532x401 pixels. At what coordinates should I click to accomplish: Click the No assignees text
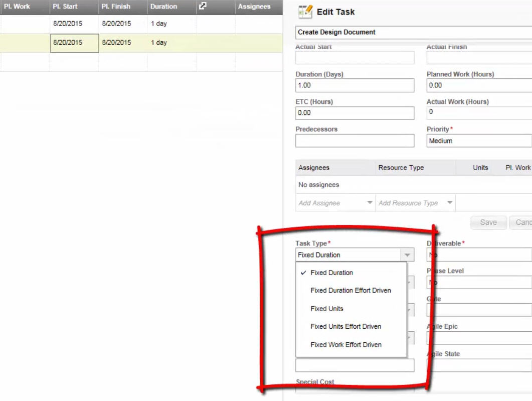(x=318, y=185)
